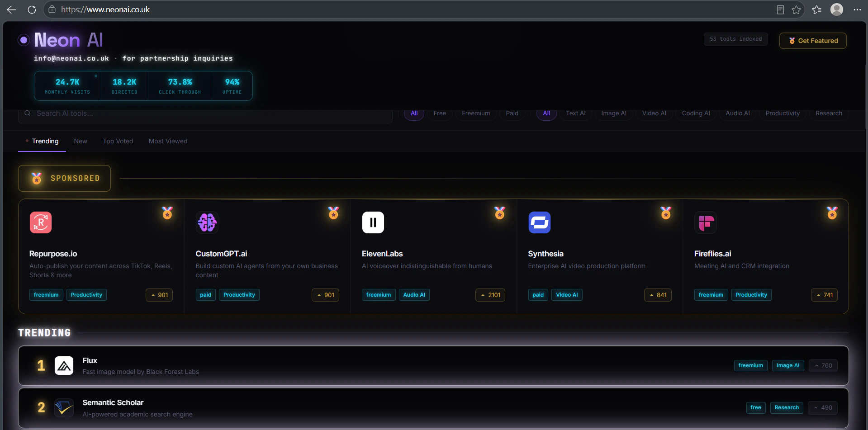This screenshot has height=430, width=868.
Task: Filter tools by Paid pricing
Action: click(512, 113)
